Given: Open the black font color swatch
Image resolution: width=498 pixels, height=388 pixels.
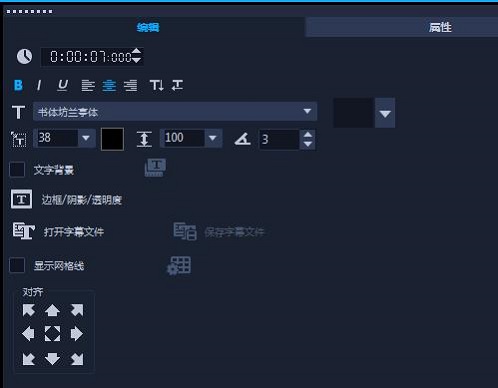Looking at the screenshot, I should pyautogui.click(x=112, y=139).
